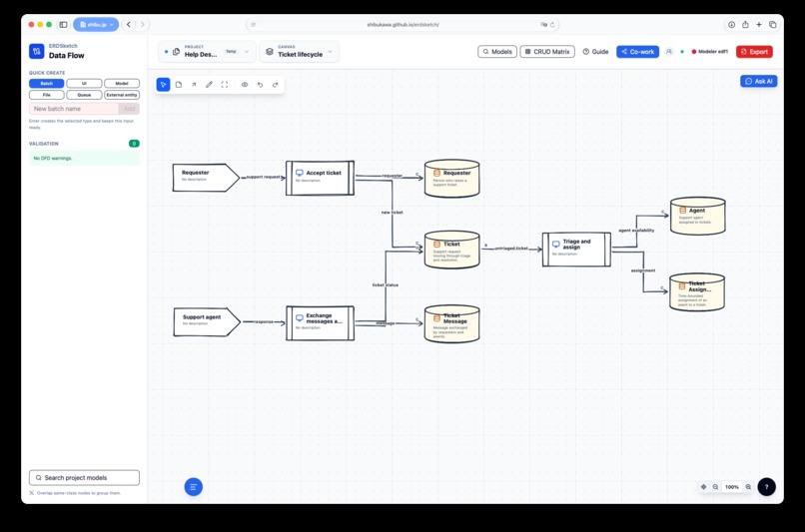Viewport: 805px width, 532px height.
Task: Select the Requester external entity node
Action: pyautogui.click(x=206, y=178)
